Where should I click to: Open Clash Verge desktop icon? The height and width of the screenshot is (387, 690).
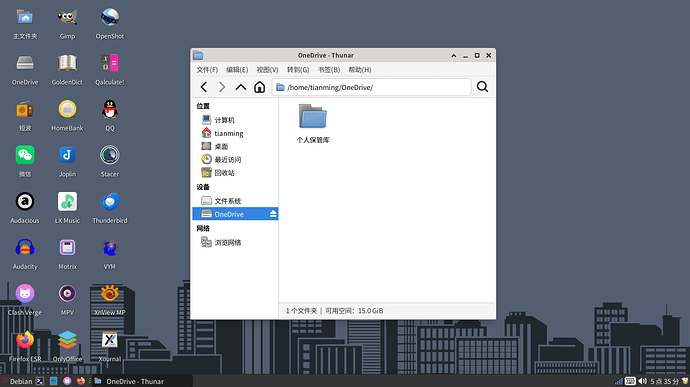(25, 300)
